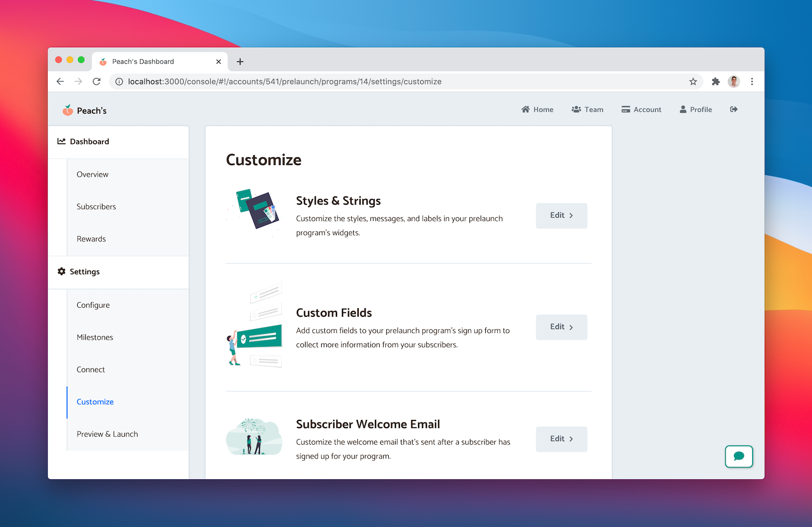Edit Styles & Strings
The image size is (812, 527).
click(x=561, y=215)
